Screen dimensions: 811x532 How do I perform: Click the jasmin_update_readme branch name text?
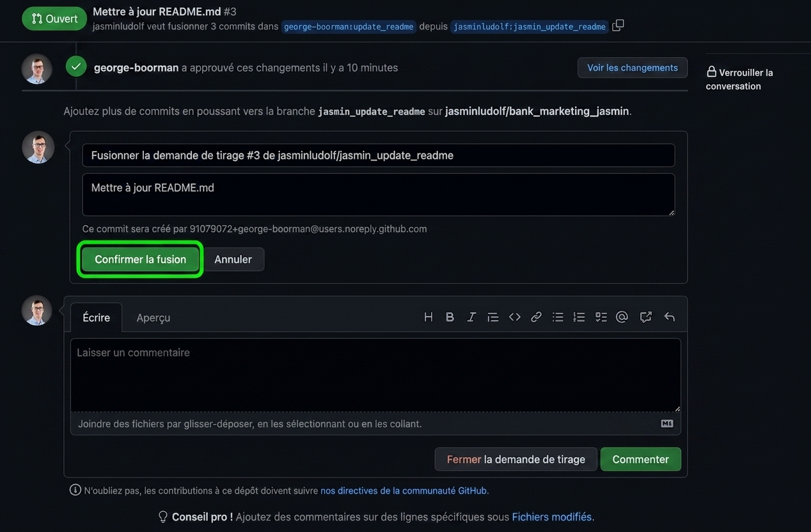coord(372,111)
